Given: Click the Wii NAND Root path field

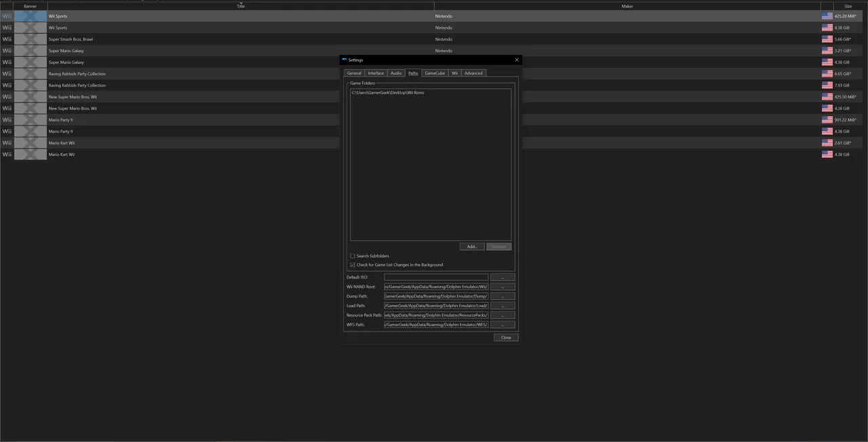Looking at the screenshot, I should 436,287.
